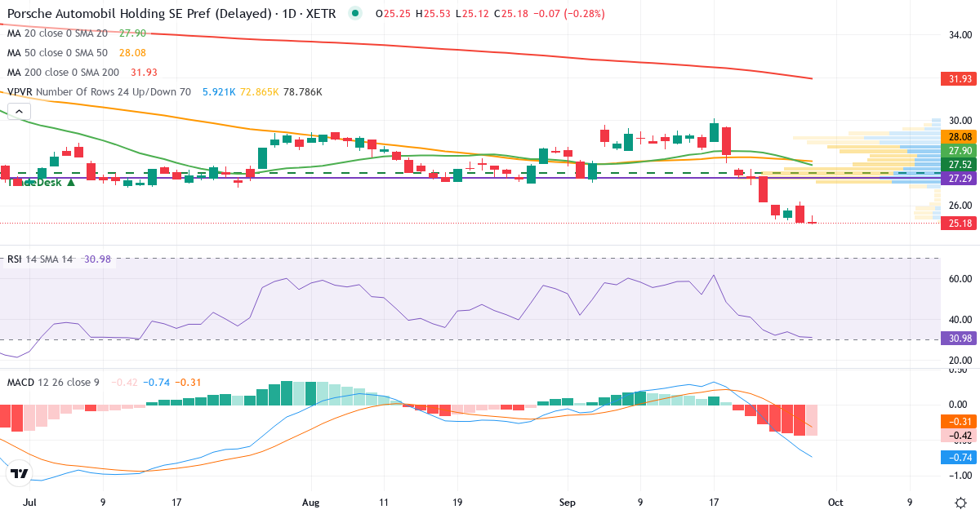Collapse the indicator legend with the chevron
The height and width of the screenshot is (514, 980).
(20, 112)
